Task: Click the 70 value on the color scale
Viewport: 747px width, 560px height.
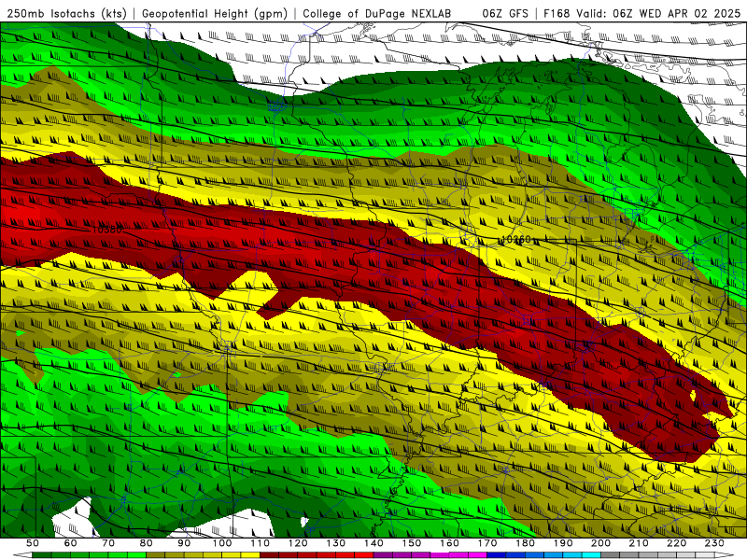Action: click(108, 543)
